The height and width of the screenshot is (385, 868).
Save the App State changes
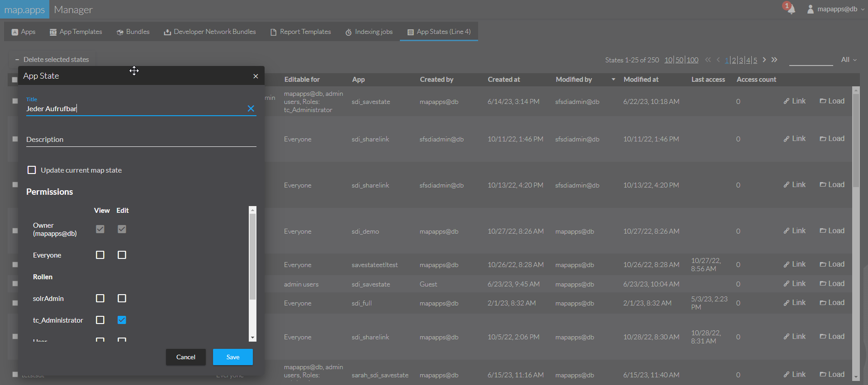[232, 357]
